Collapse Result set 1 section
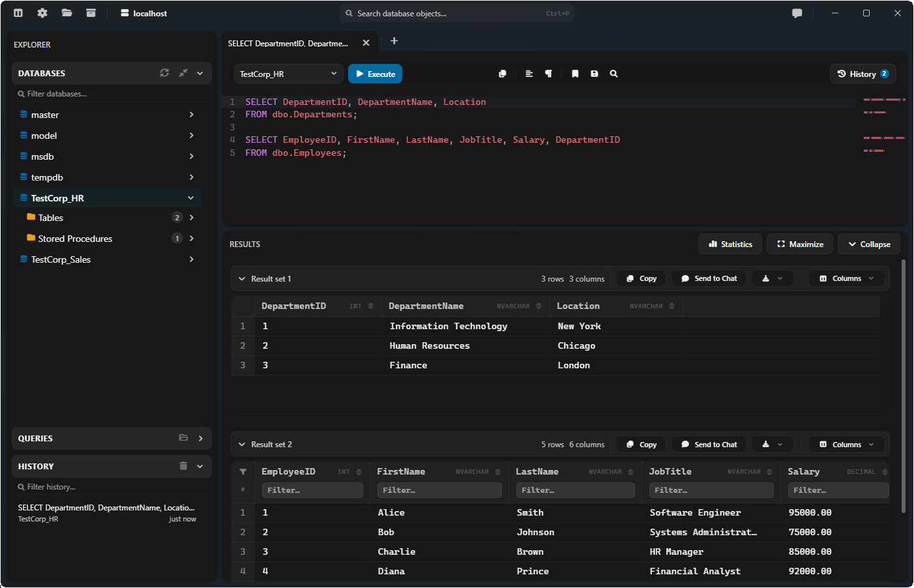The width and height of the screenshot is (914, 588). [242, 278]
